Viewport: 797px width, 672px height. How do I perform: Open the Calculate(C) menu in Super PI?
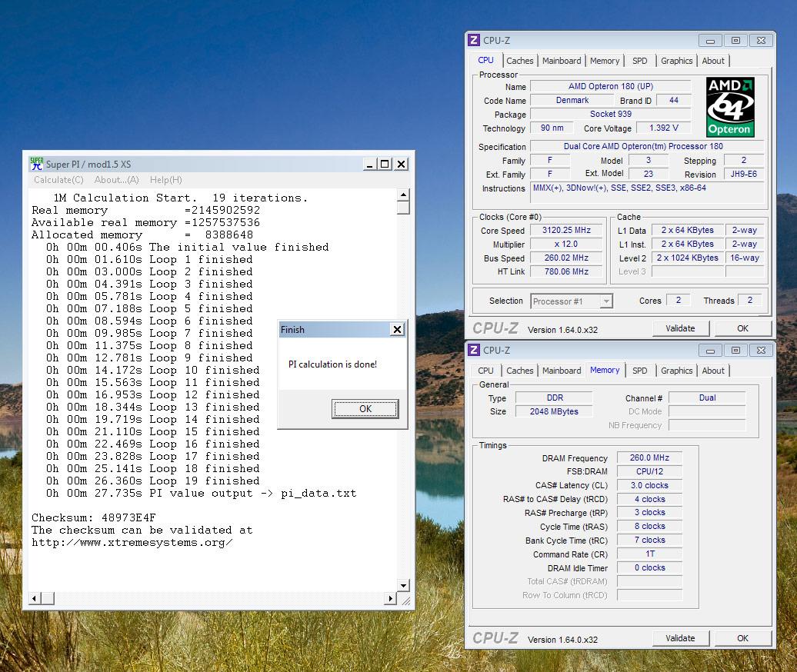click(58, 180)
